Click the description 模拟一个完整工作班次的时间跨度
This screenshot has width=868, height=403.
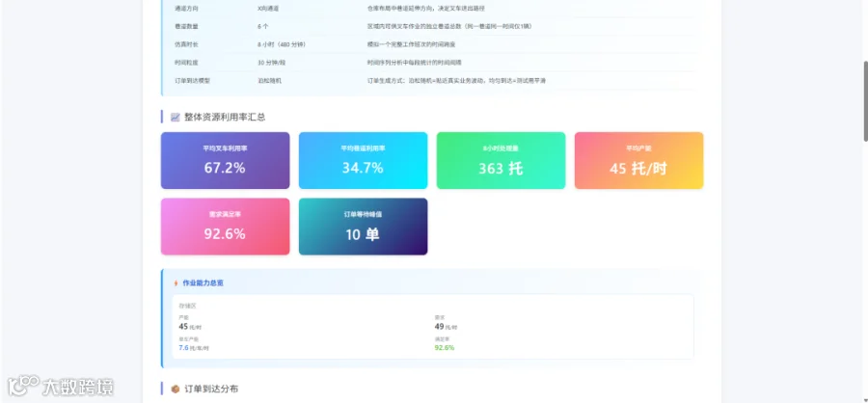[411, 44]
